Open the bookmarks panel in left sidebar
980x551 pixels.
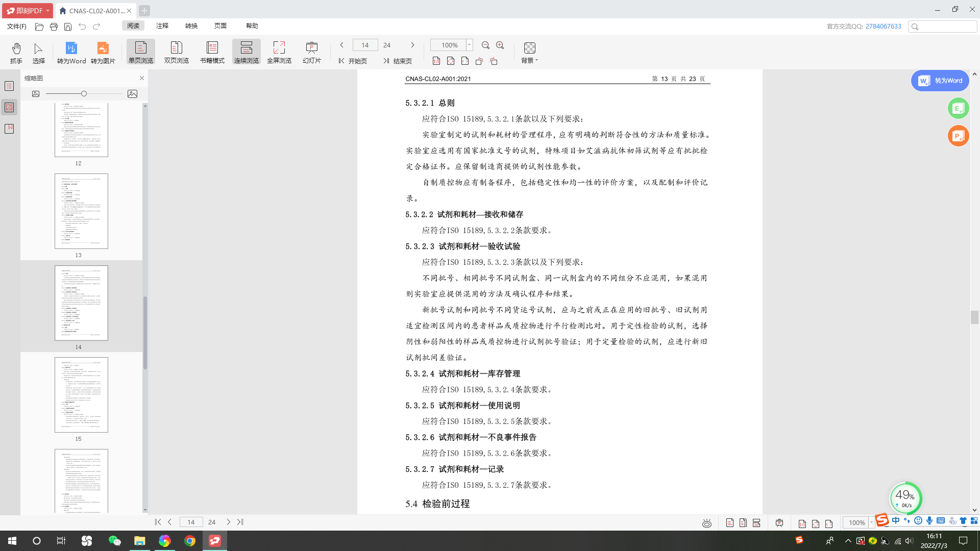pyautogui.click(x=9, y=129)
